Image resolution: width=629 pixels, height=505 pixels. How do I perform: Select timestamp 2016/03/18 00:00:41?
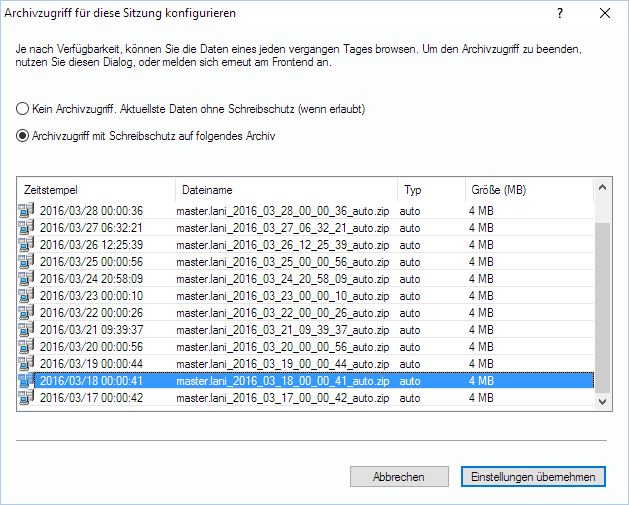(x=91, y=381)
